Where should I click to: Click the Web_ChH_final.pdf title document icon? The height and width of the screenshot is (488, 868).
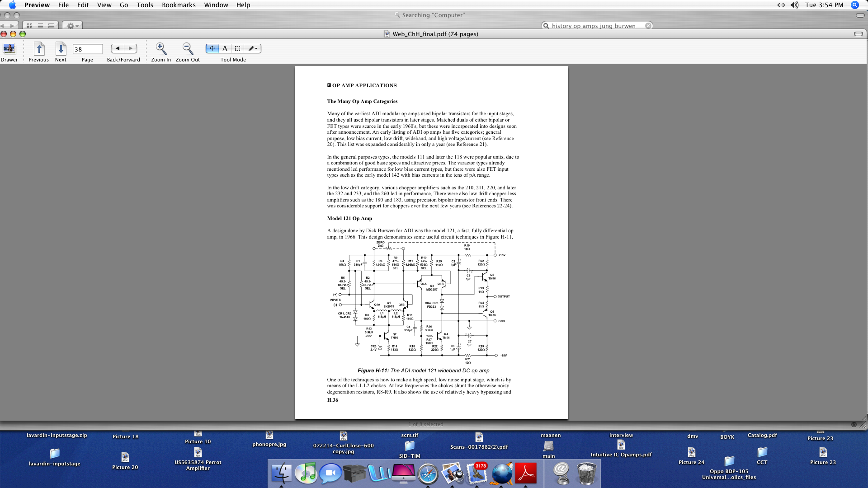(x=387, y=34)
